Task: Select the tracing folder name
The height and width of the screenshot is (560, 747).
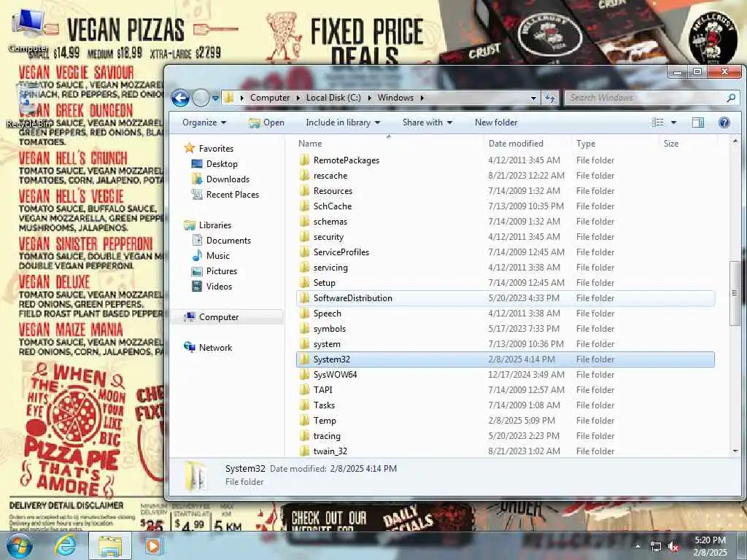Action: point(327,436)
